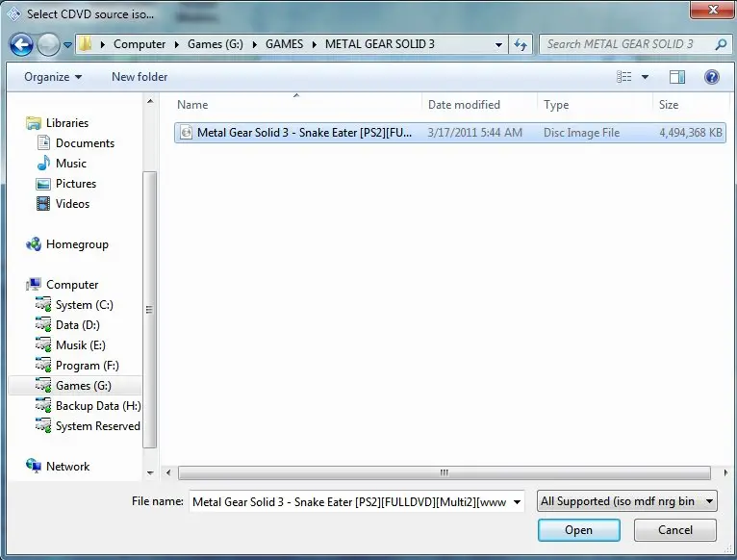The width and height of the screenshot is (737, 560).
Task: Click the navigation pane vertical scrollbar
Action: pyautogui.click(x=149, y=310)
